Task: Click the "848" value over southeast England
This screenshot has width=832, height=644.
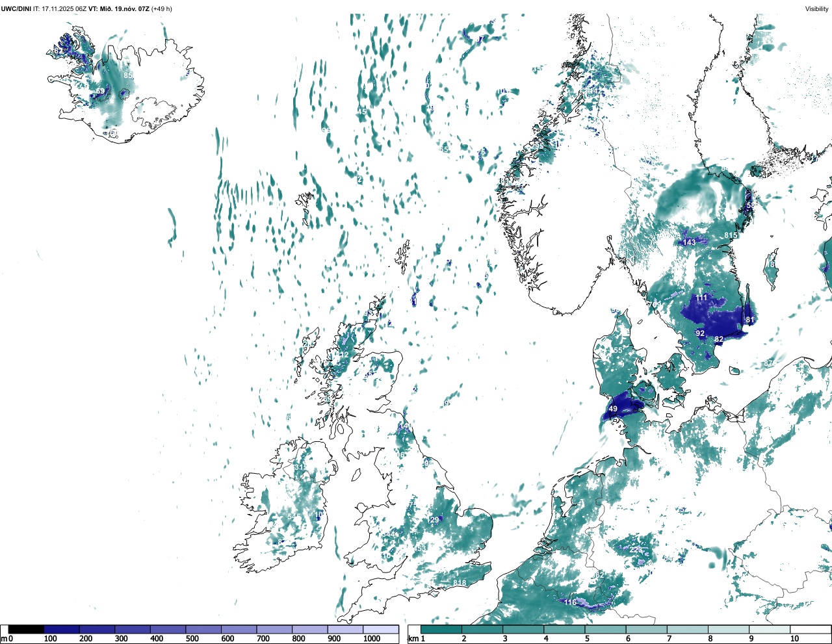Action: click(x=460, y=583)
